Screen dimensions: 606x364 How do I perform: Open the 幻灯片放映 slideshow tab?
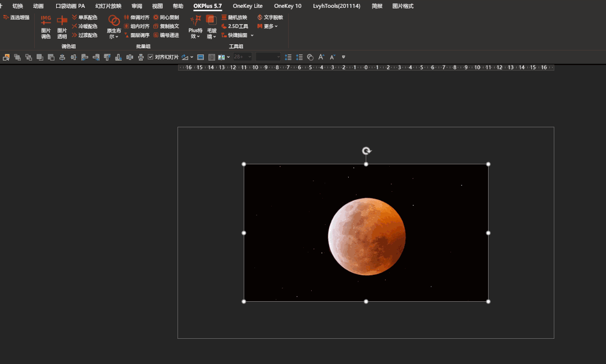pos(108,6)
